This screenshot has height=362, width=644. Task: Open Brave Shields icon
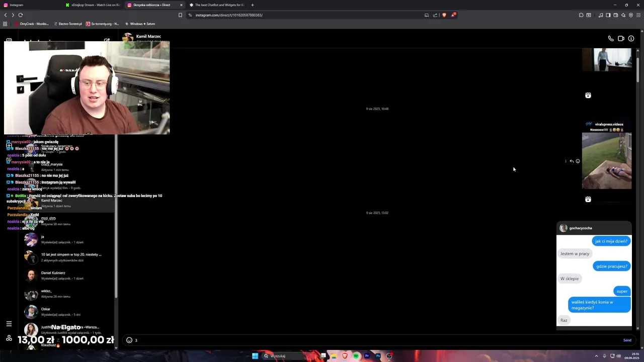coord(444,15)
